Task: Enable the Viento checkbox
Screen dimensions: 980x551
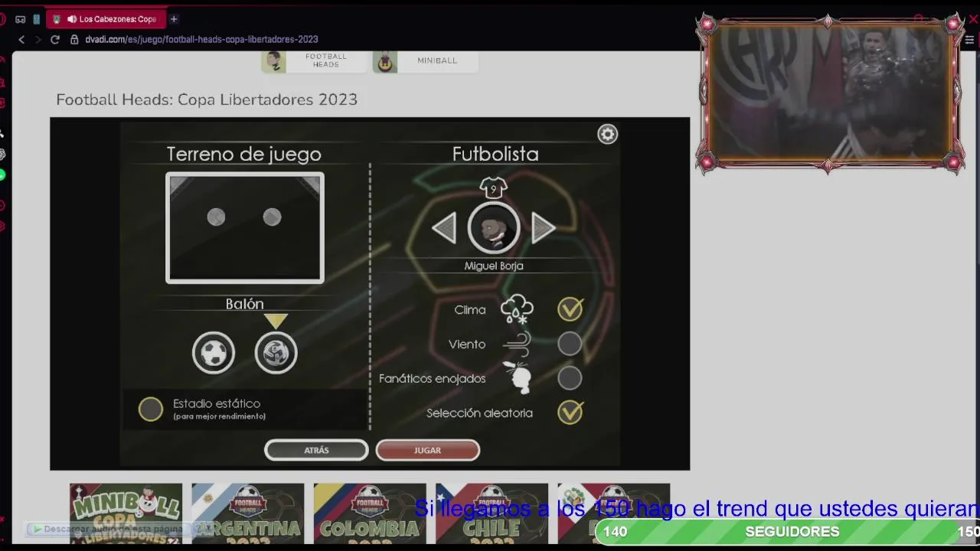Action: (570, 344)
